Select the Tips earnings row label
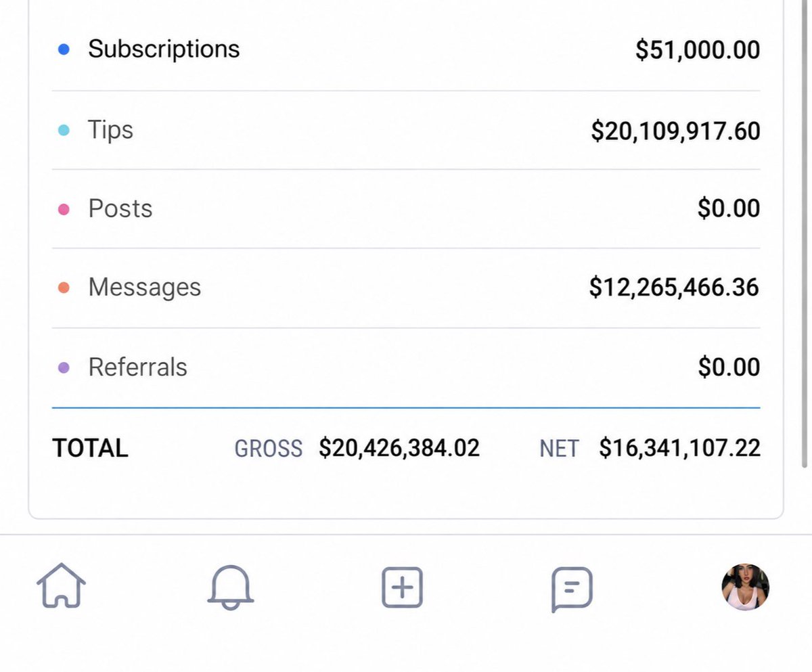 [x=110, y=130]
